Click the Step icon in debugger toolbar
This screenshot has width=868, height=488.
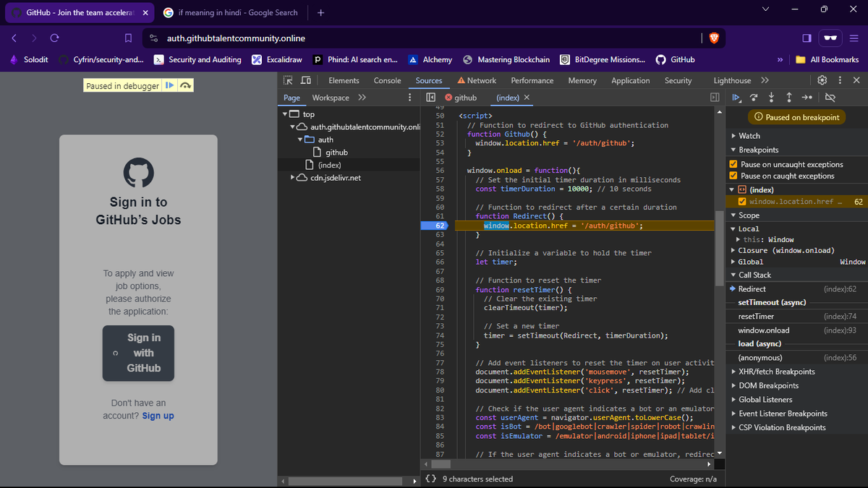(807, 98)
